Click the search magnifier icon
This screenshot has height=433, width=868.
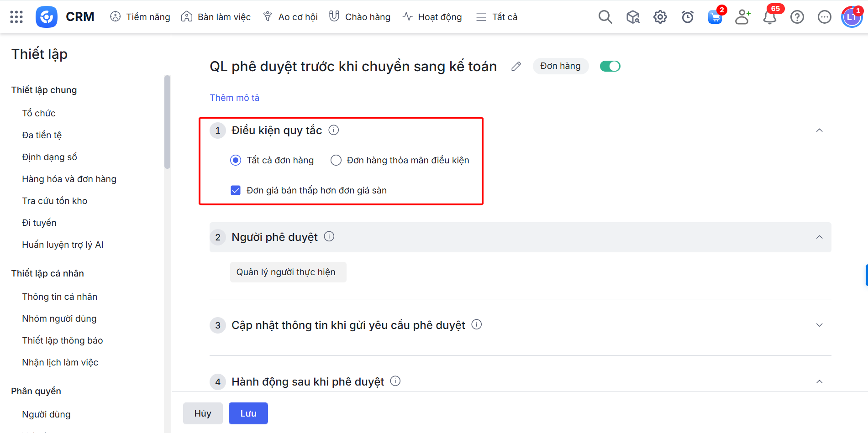[605, 17]
